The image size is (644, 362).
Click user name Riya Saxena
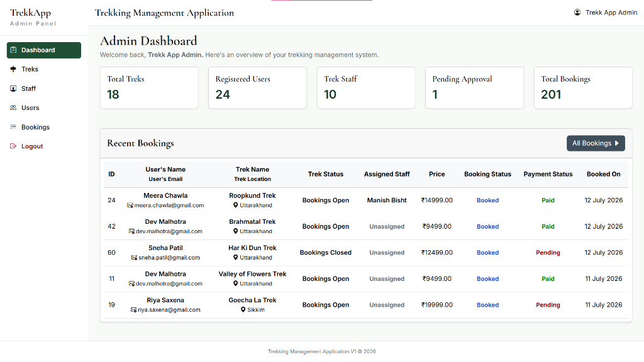(x=165, y=300)
